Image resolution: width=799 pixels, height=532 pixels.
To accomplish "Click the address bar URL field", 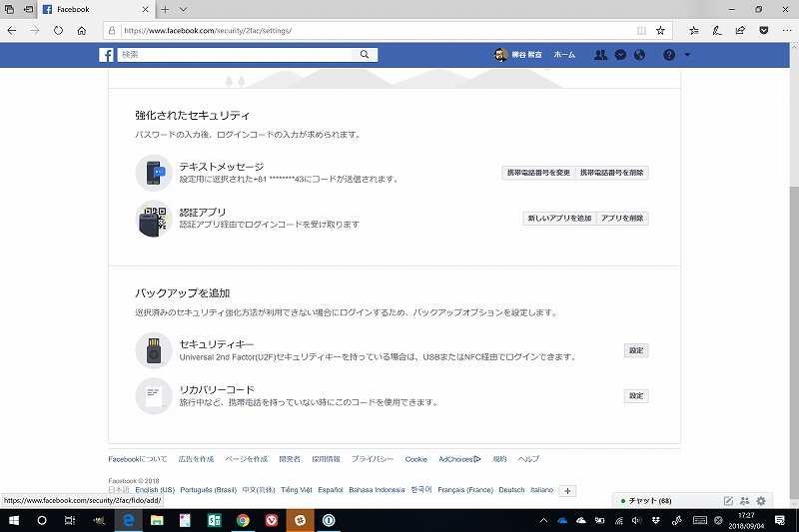I will pyautogui.click(x=378, y=31).
